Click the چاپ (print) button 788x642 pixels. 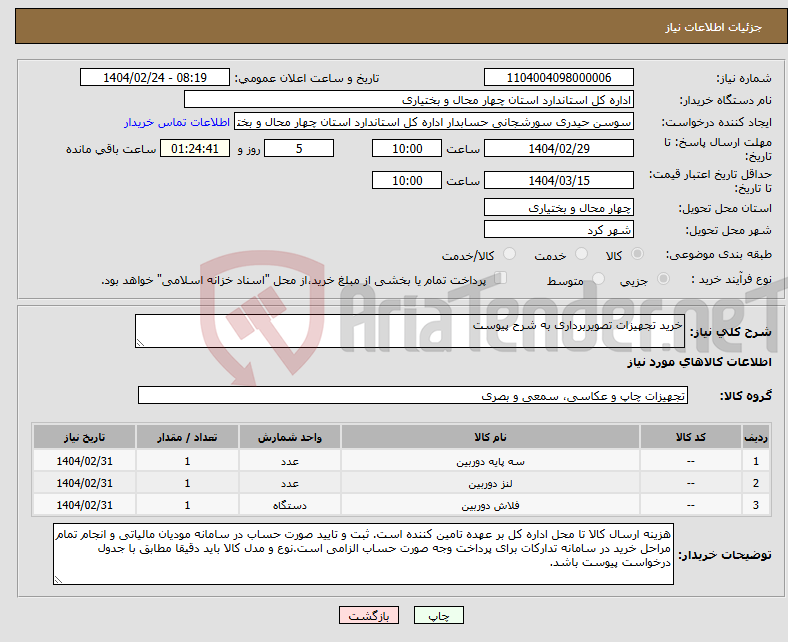(x=438, y=615)
